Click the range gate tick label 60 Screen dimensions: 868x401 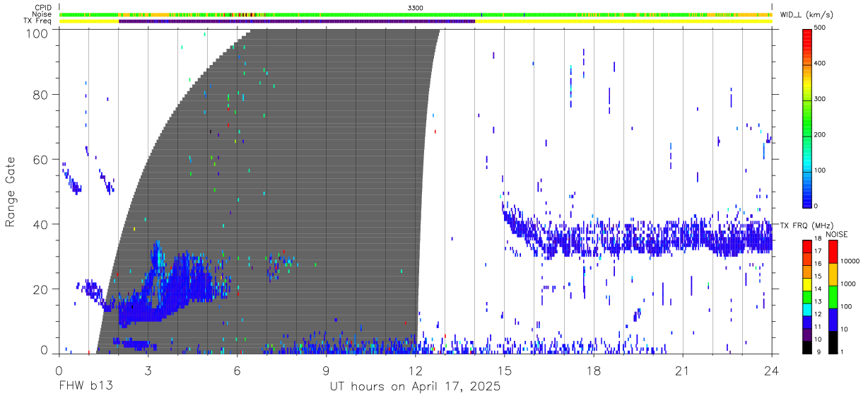[x=40, y=159]
